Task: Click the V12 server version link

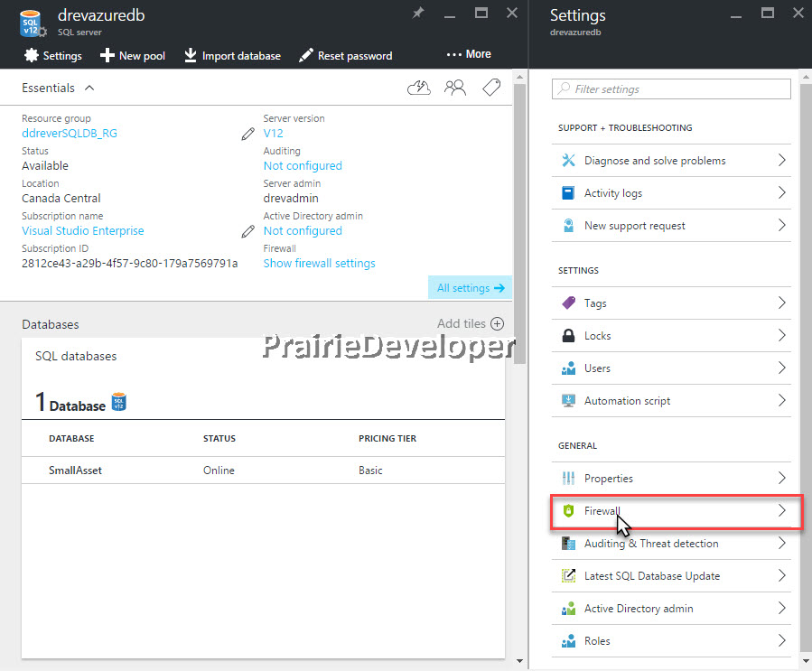Action: click(273, 133)
